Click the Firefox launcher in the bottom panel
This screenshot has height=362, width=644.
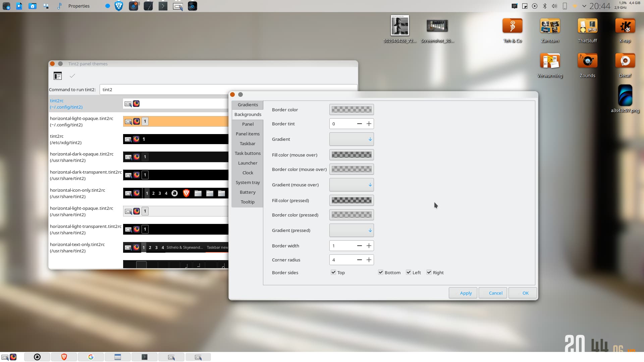tap(13, 357)
